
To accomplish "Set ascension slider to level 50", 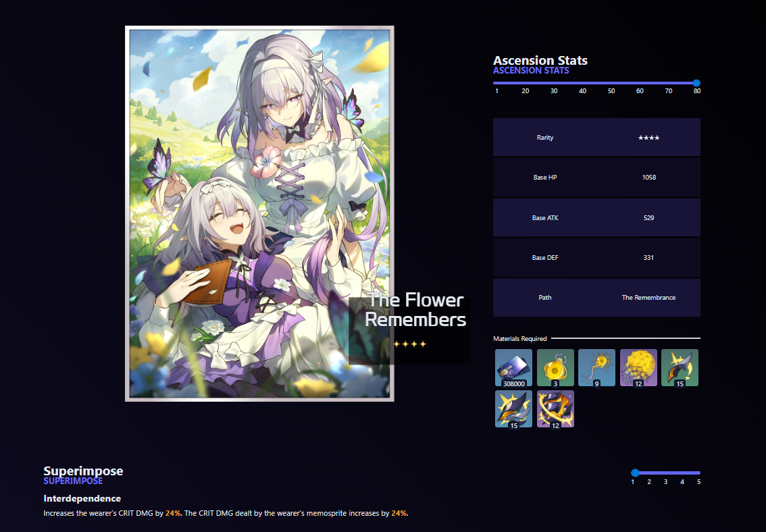I will (x=611, y=90).
